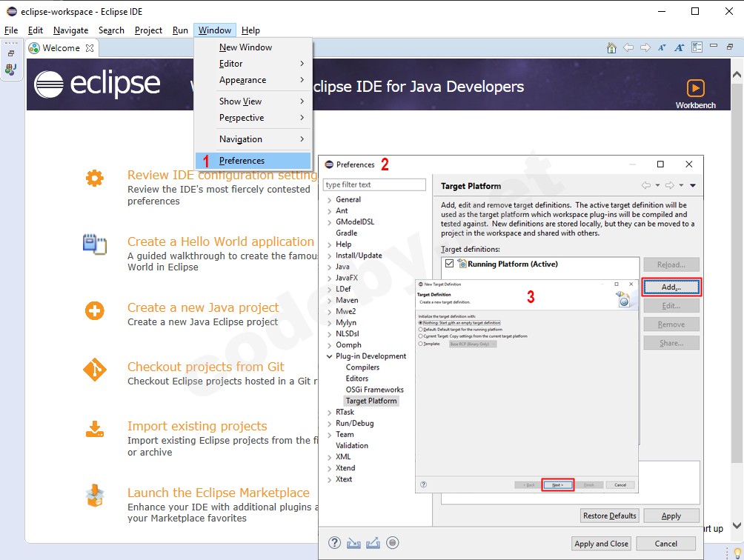
Task: Click the notepad icon beside Hello World application
Action: pos(94,244)
